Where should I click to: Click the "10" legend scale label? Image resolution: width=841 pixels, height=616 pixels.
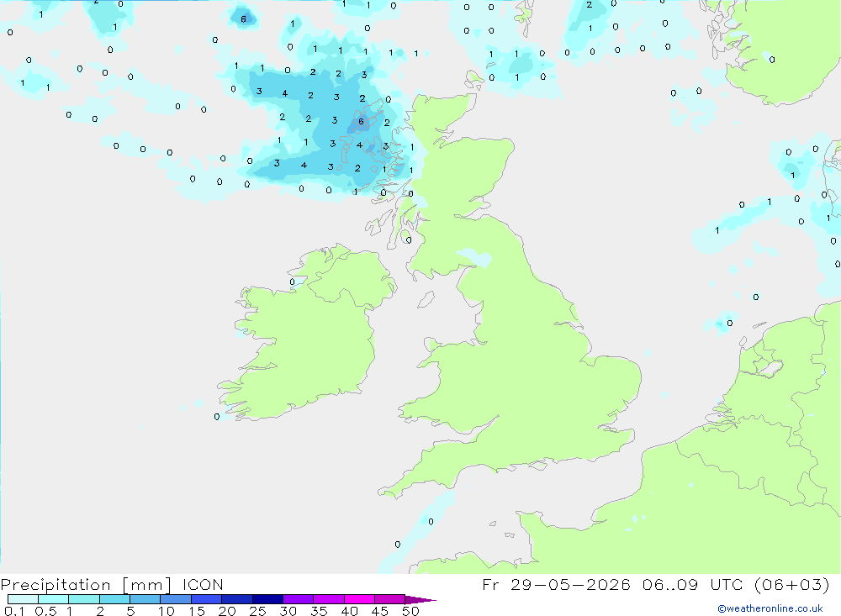click(x=166, y=611)
